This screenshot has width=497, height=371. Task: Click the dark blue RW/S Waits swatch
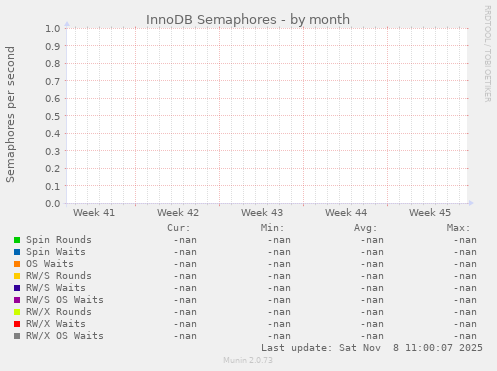pyautogui.click(x=17, y=288)
